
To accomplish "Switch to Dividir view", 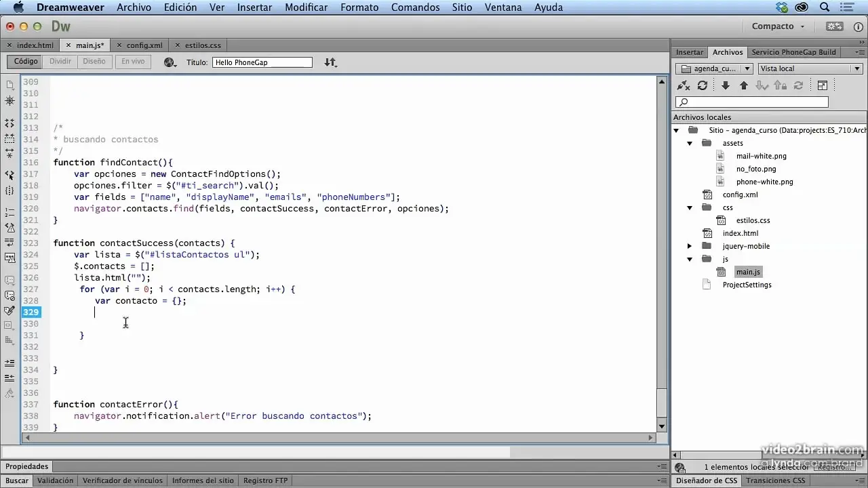I will 60,62.
